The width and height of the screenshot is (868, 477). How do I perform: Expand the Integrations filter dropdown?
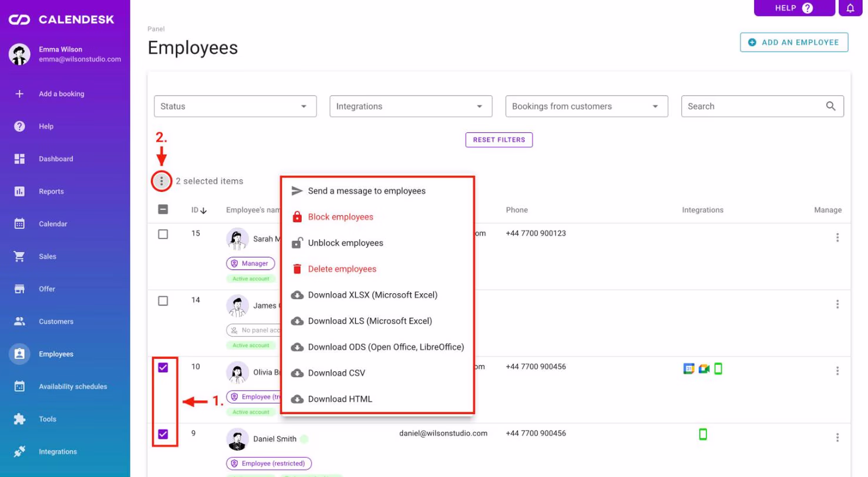point(411,106)
